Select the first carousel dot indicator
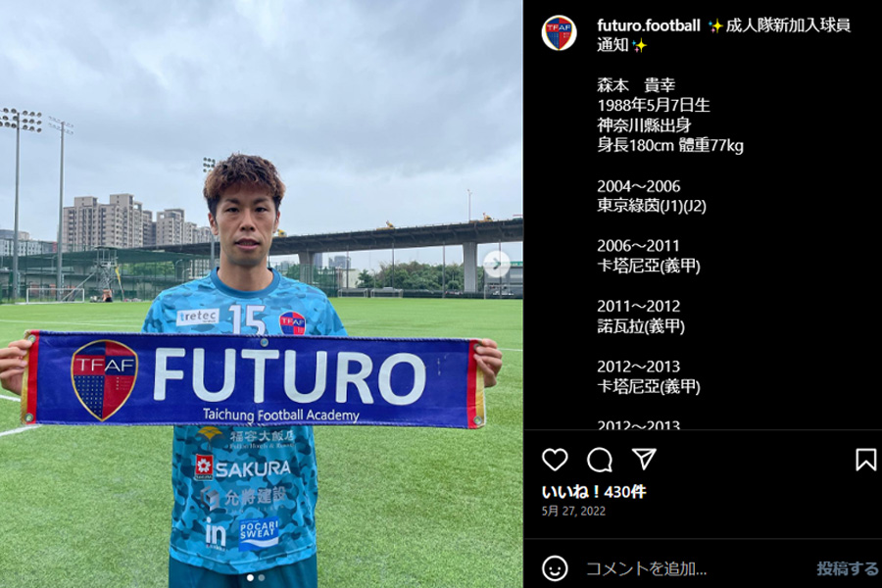 [x=250, y=578]
